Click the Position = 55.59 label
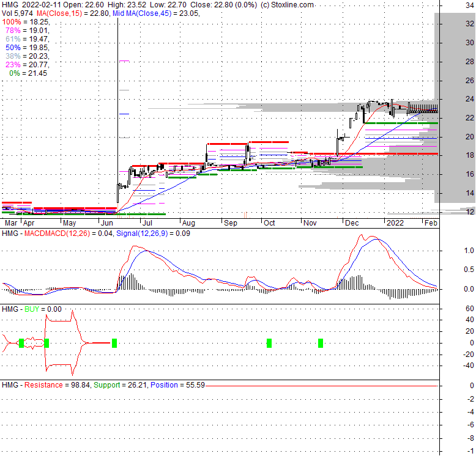Image resolution: width=476 pixels, height=456 pixels. (x=177, y=385)
